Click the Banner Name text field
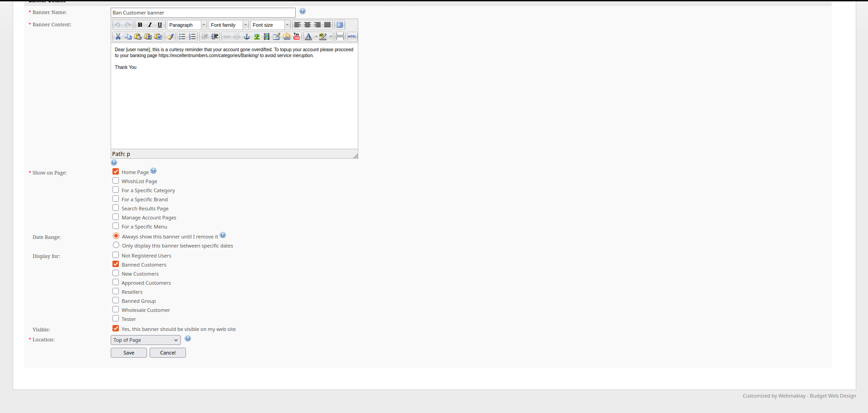This screenshot has width=868, height=413. (x=203, y=13)
